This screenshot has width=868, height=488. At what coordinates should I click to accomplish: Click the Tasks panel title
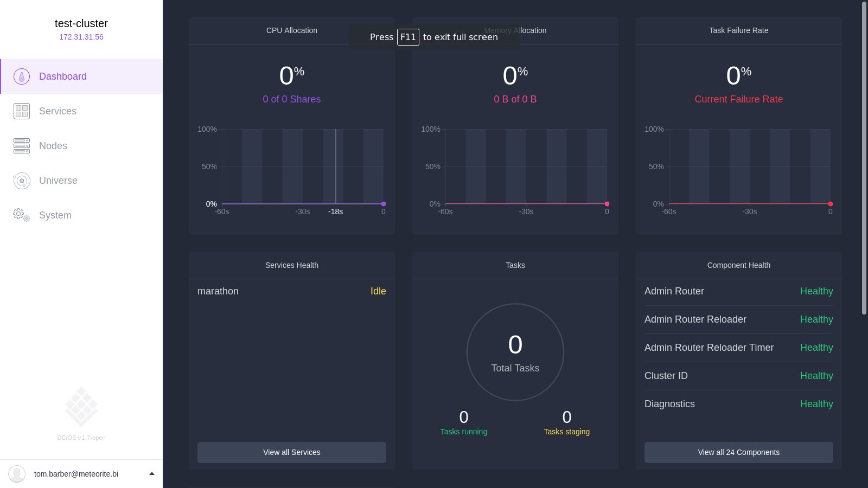[515, 265]
